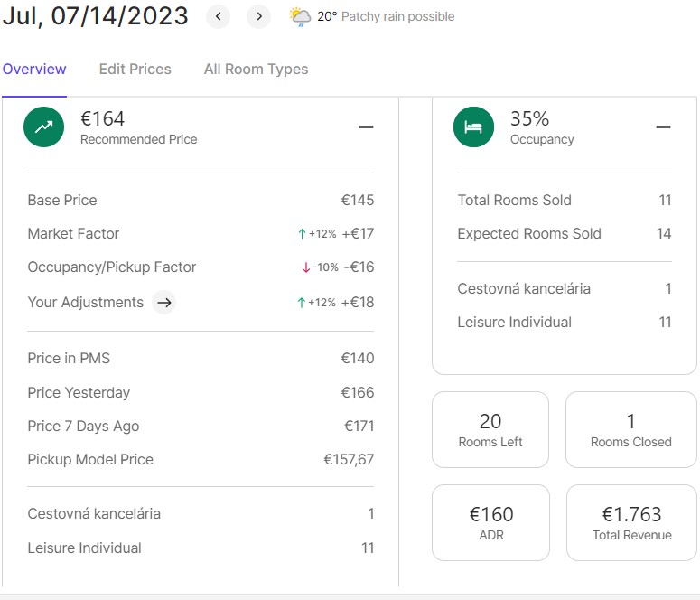This screenshot has height=600, width=700.
Task: Collapse the Recommended Price card
Action: tap(366, 127)
